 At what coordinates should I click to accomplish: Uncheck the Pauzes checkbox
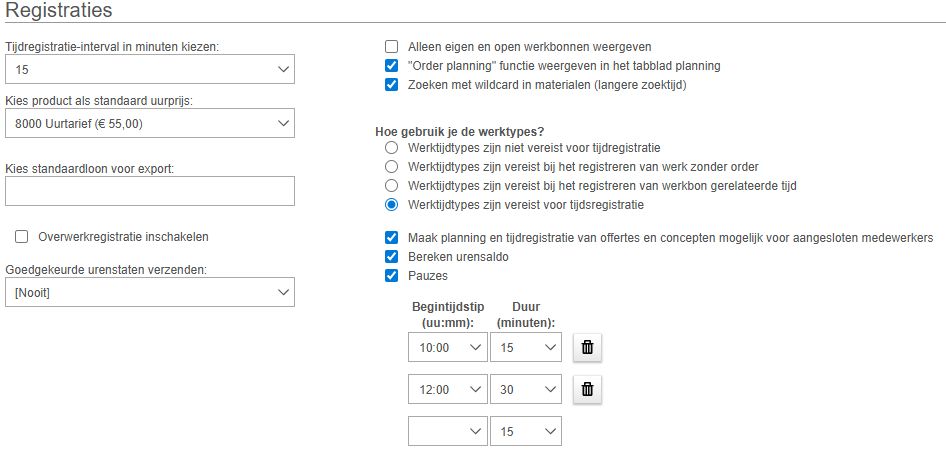pos(392,276)
